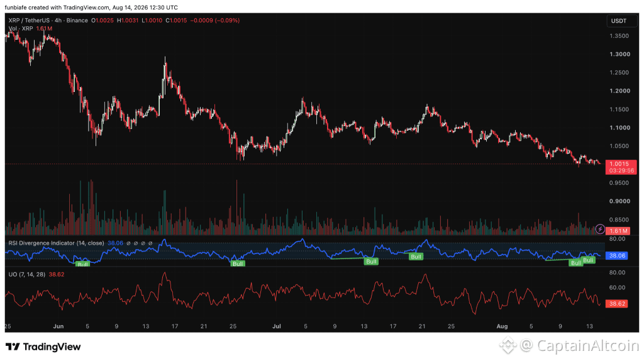
Task: Click the 1.2000 price axis label
Action: pyautogui.click(x=619, y=91)
